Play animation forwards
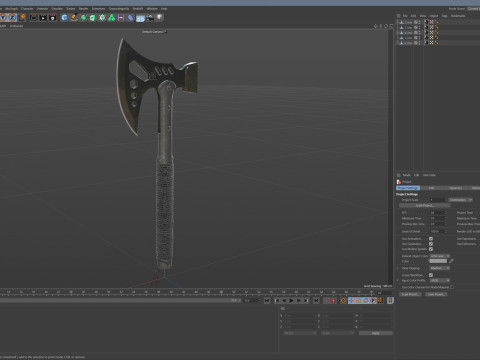 (x=292, y=301)
